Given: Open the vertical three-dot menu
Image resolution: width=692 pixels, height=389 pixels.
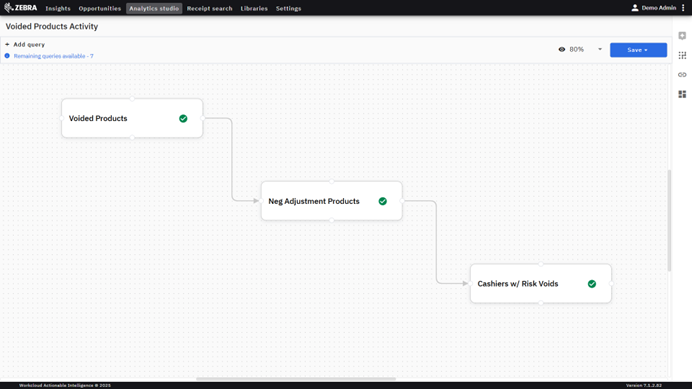Looking at the screenshot, I should pyautogui.click(x=683, y=8).
